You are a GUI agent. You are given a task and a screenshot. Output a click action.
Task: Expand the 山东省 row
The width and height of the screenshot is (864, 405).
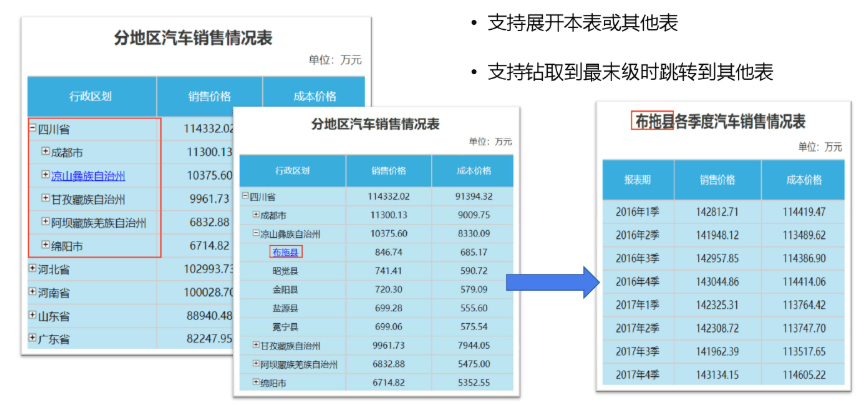tap(33, 314)
